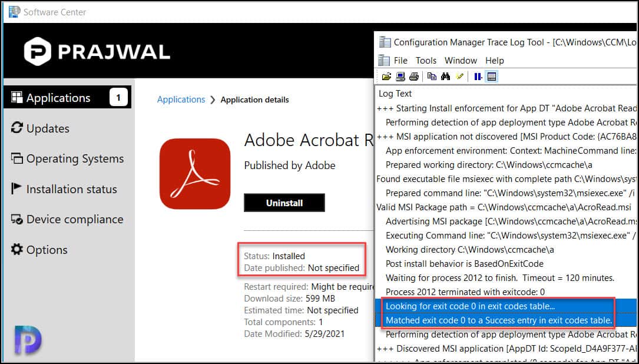Click the Copy icon in Trace Log toolbar

coord(432,76)
